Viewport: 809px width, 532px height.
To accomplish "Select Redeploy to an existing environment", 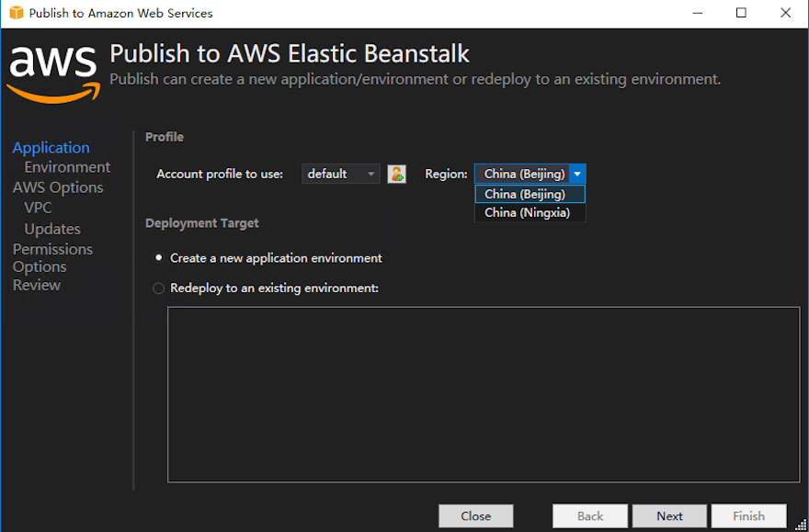I will point(266,289).
